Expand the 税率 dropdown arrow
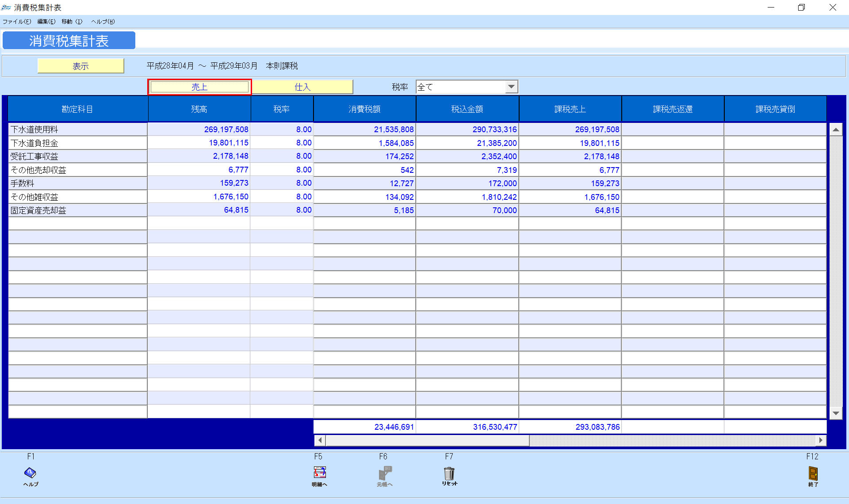 coord(511,87)
